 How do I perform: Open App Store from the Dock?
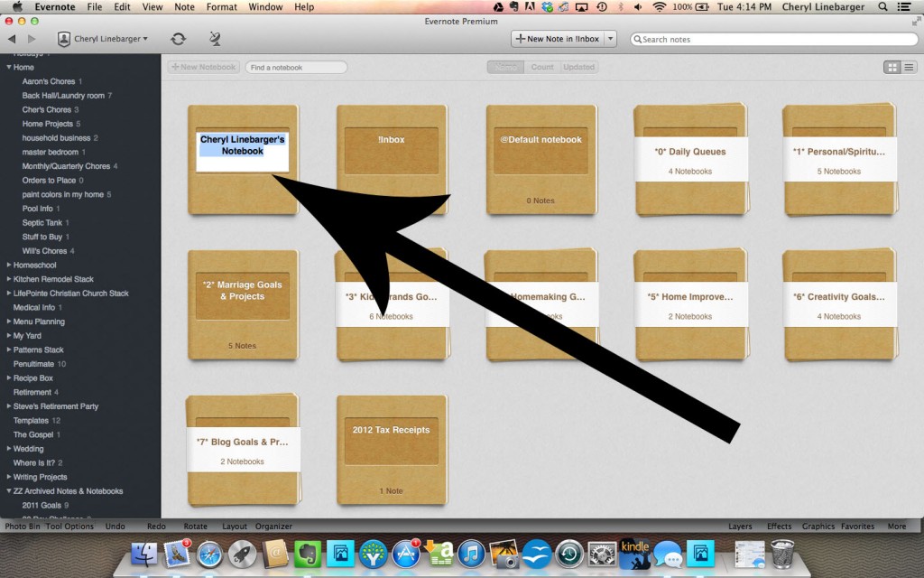pyautogui.click(x=406, y=555)
